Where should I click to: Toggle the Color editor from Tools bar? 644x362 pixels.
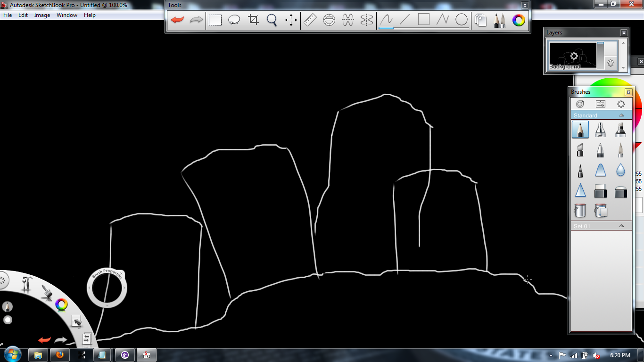(x=519, y=20)
